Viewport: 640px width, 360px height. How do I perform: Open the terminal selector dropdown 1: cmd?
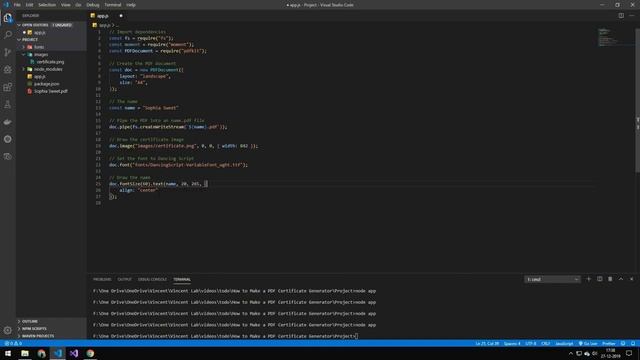coord(552,279)
